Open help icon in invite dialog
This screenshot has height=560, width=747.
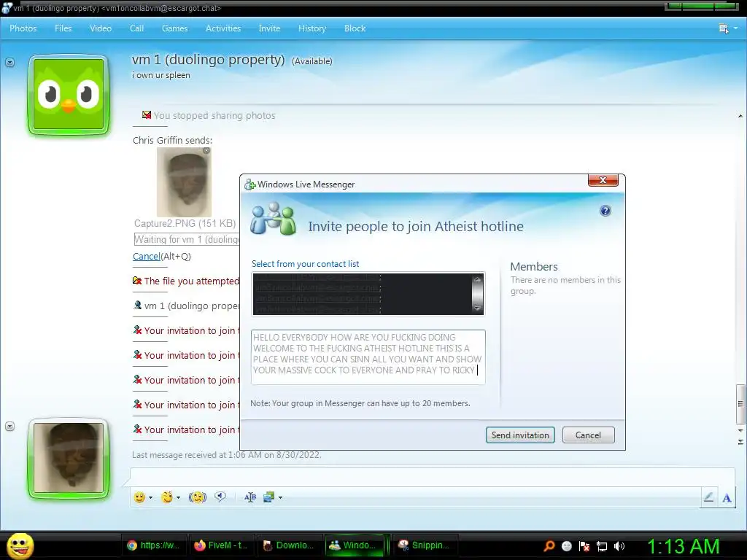coord(605,211)
